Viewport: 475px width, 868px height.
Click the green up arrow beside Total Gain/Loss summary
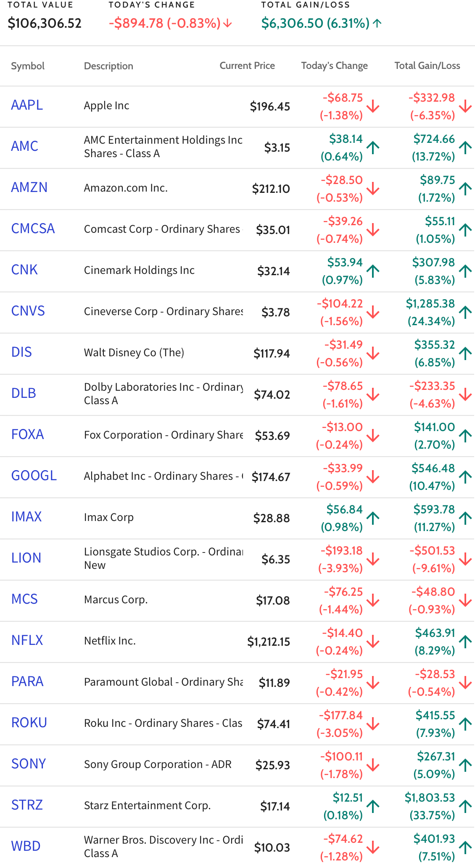[x=377, y=23]
